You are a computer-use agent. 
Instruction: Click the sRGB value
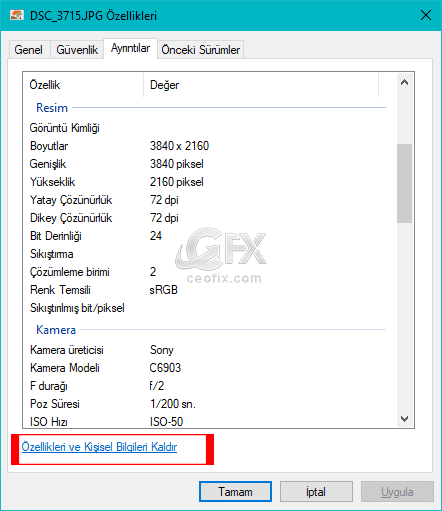click(x=163, y=290)
